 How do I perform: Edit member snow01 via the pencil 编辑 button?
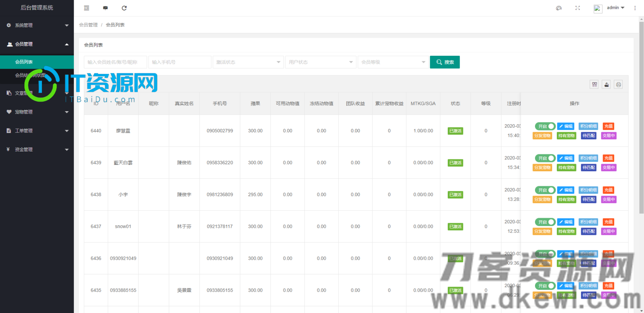pyautogui.click(x=566, y=222)
